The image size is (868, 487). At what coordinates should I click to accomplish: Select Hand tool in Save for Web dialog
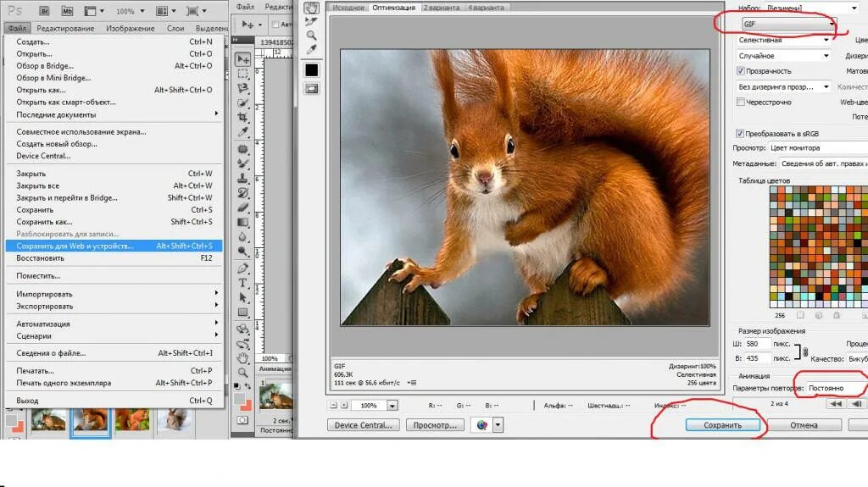coord(312,8)
